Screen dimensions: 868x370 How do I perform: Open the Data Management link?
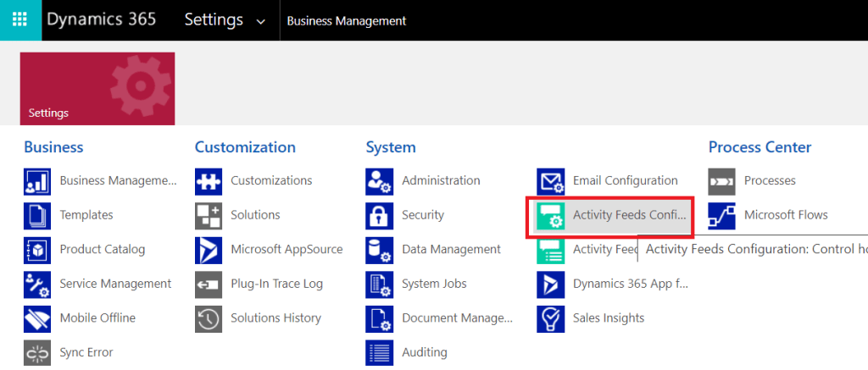451,250
